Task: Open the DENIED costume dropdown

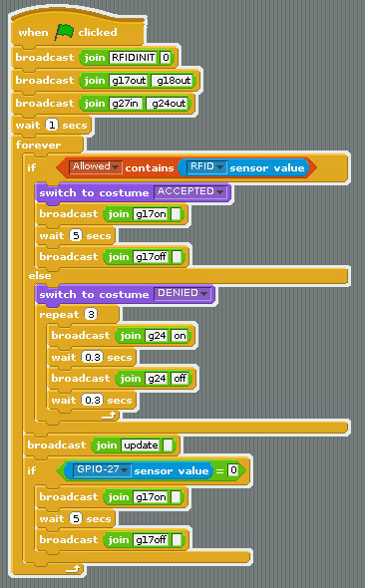Action: [x=182, y=293]
